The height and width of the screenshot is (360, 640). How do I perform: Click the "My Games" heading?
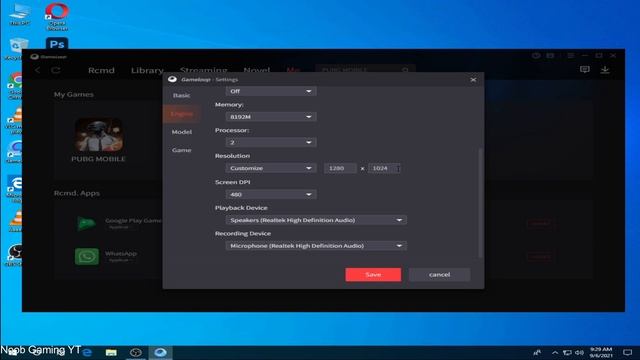tap(73, 94)
